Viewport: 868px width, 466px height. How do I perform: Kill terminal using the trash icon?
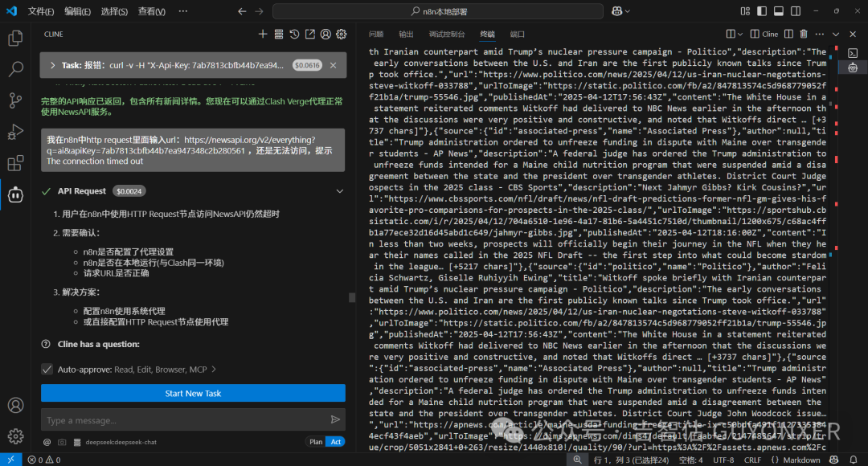pyautogui.click(x=804, y=34)
